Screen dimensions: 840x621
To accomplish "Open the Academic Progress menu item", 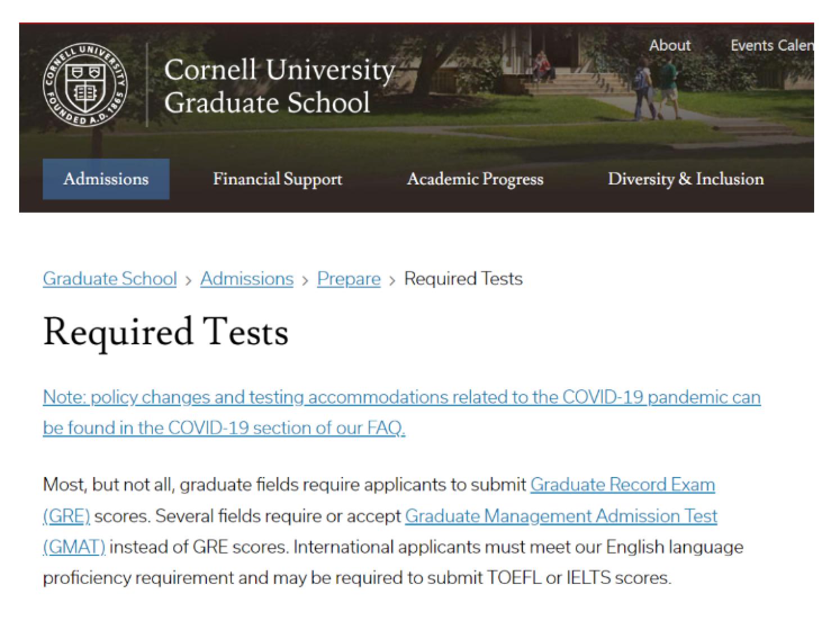I will 475,179.
